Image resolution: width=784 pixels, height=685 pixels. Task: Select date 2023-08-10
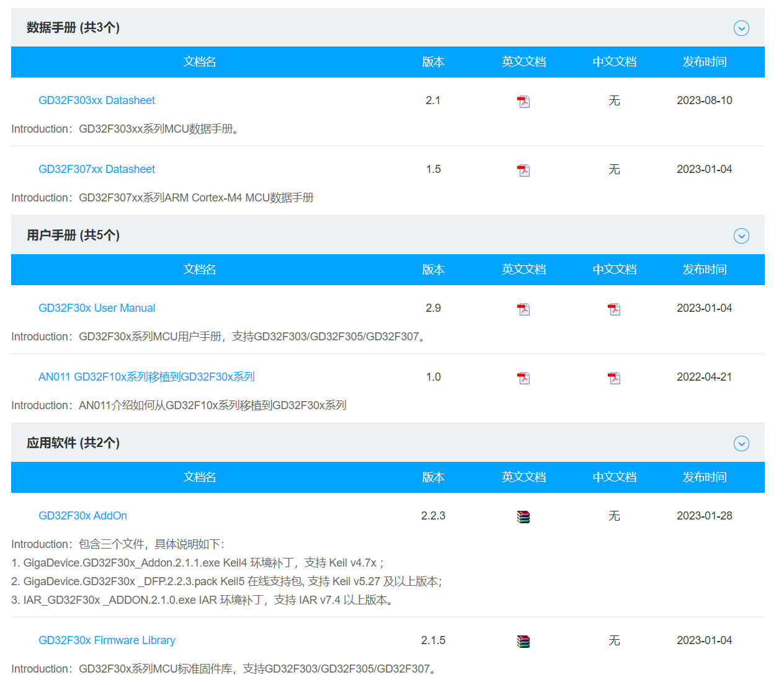pos(705,100)
